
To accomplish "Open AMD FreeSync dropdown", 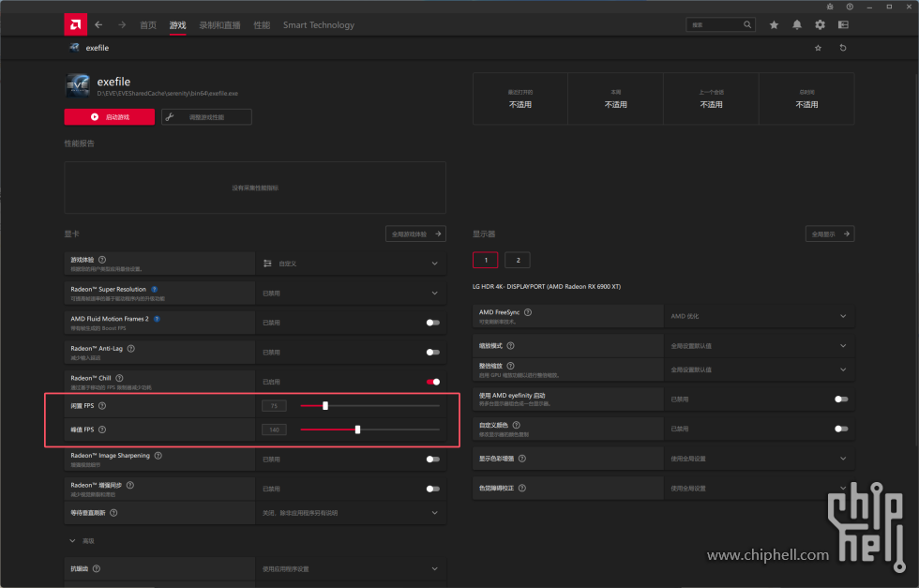I will (x=759, y=316).
